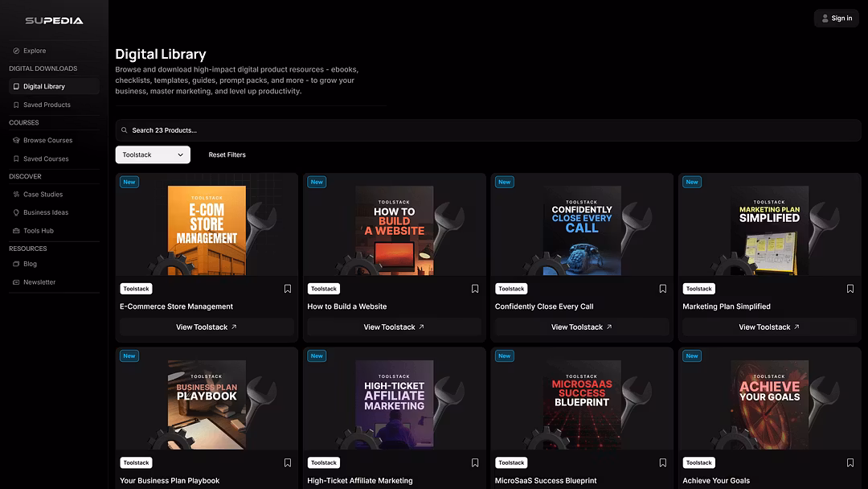
Task: Bookmark Your Business Plan Playbook
Action: pos(287,462)
